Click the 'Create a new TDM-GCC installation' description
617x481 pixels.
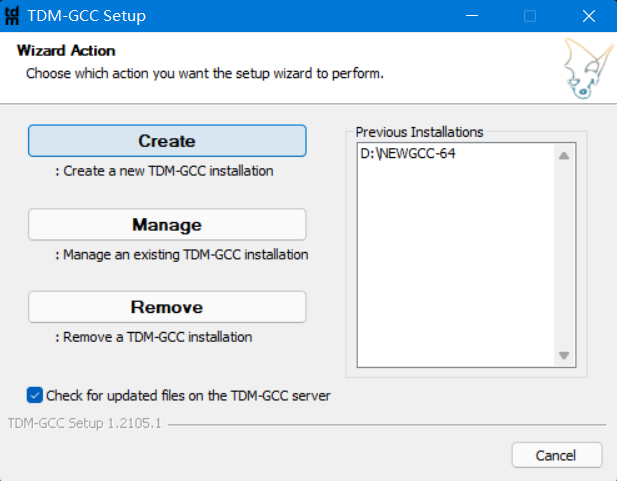164,171
